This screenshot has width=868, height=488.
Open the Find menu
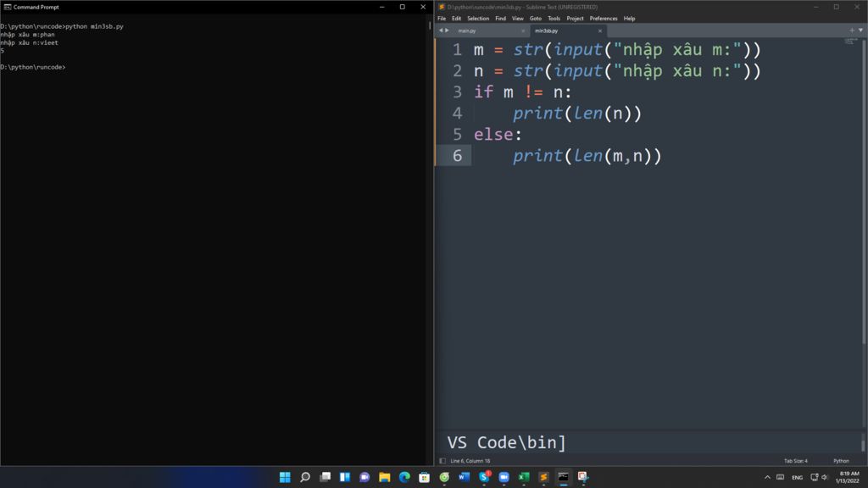click(500, 19)
